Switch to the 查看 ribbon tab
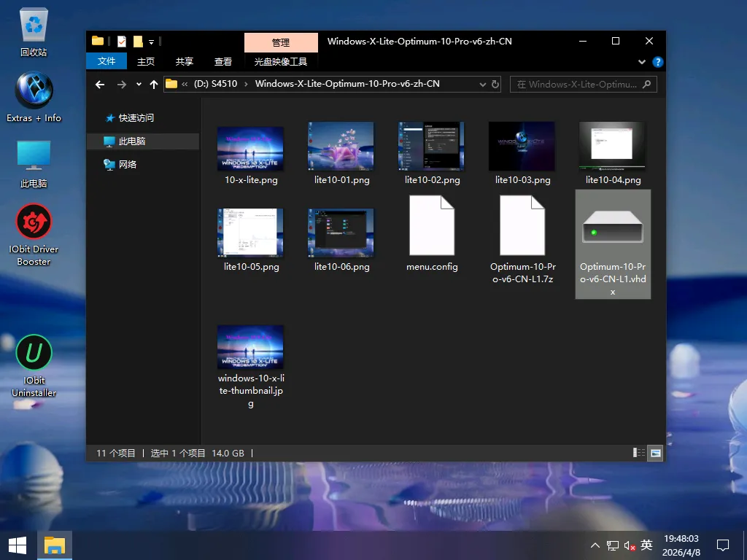The width and height of the screenshot is (747, 560). [223, 61]
